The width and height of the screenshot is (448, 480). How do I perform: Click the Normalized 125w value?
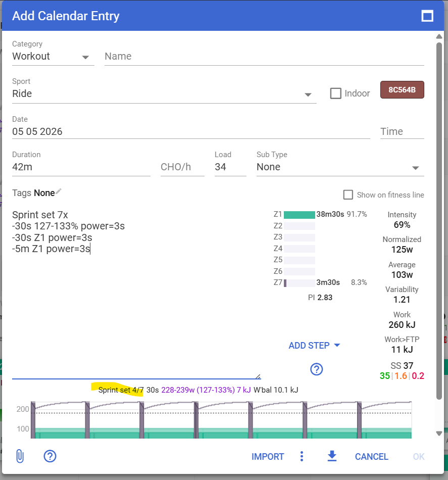coord(402,250)
